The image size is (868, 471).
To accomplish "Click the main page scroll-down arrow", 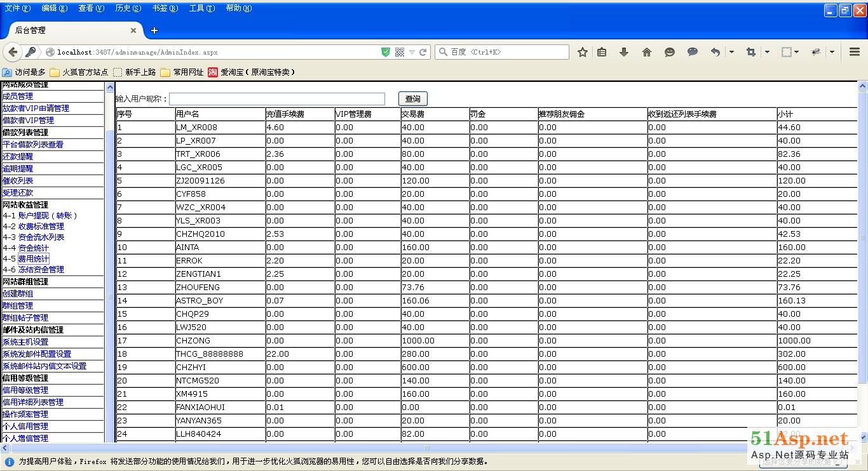I will coord(862,437).
